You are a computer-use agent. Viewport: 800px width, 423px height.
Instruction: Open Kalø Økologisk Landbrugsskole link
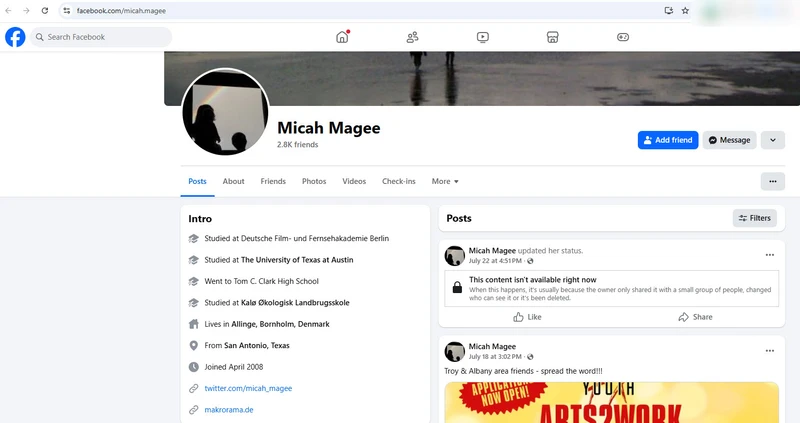[x=295, y=303]
